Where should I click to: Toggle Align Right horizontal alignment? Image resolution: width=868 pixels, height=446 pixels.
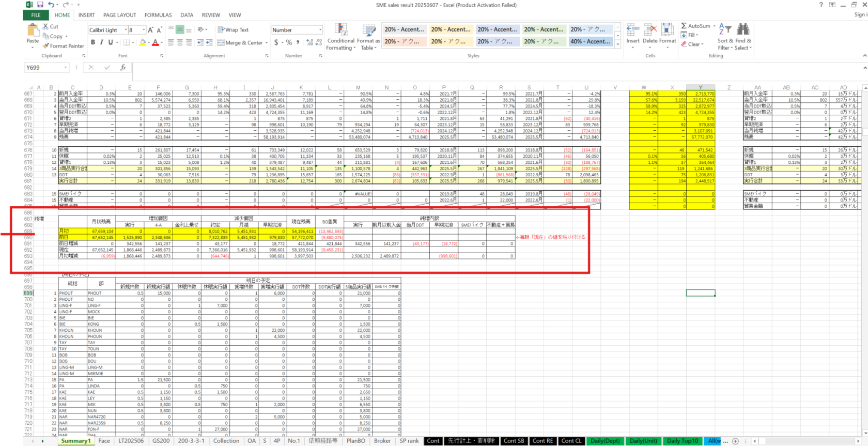189,42
